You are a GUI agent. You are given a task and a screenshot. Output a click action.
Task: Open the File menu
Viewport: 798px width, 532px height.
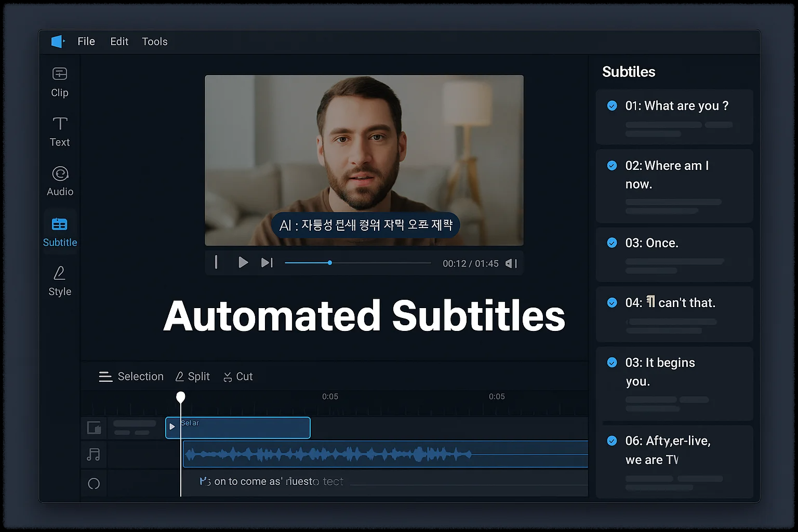point(86,42)
